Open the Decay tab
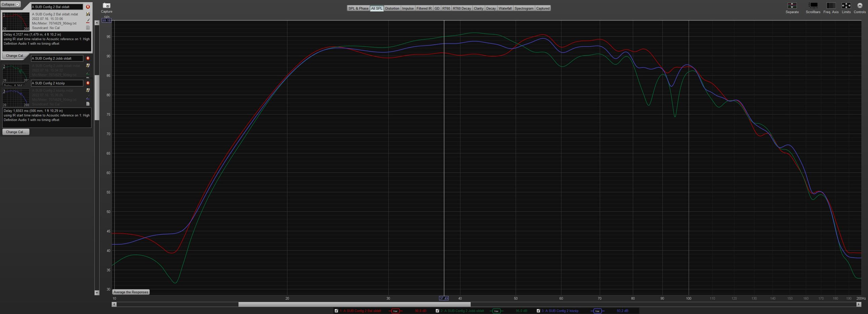Screen dimensions: 868x314 point(491,8)
